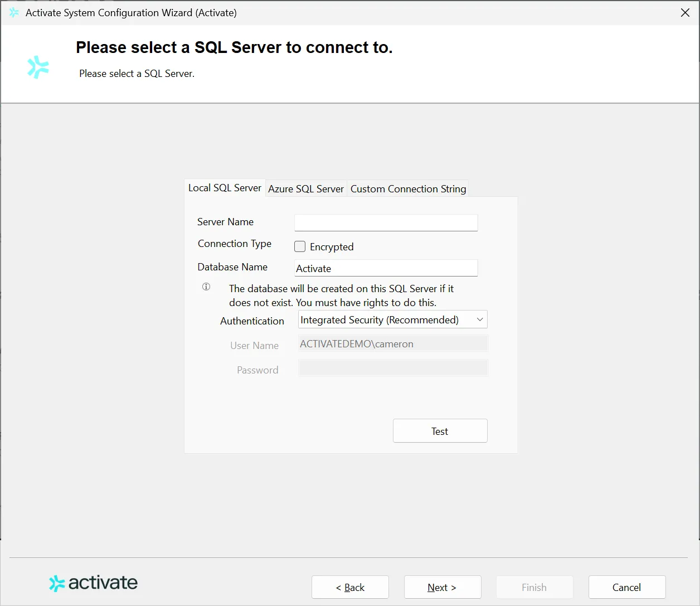Screen dimensions: 700x606
Task: Switch to the Azure SQL Server tab
Action: point(306,188)
